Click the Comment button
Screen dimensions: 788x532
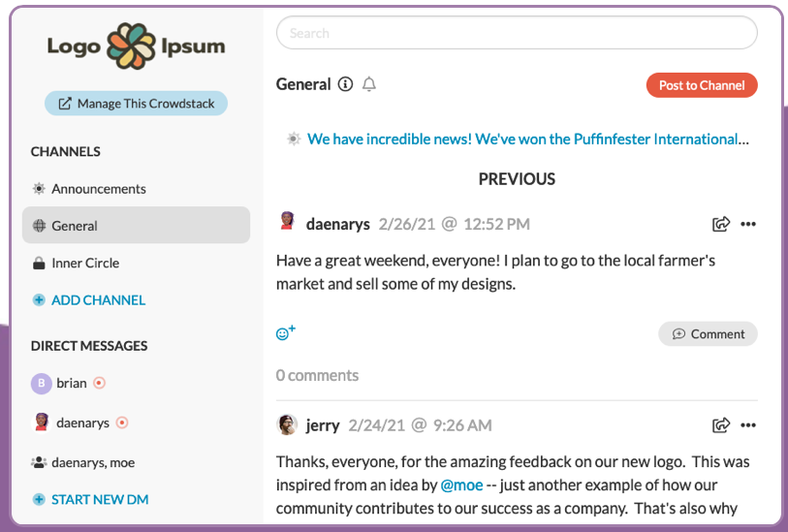[x=708, y=333]
